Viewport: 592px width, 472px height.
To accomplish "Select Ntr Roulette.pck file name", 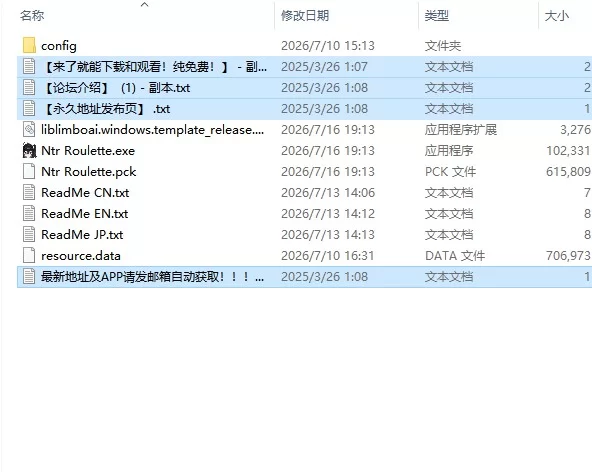I will pyautogui.click(x=88, y=172).
